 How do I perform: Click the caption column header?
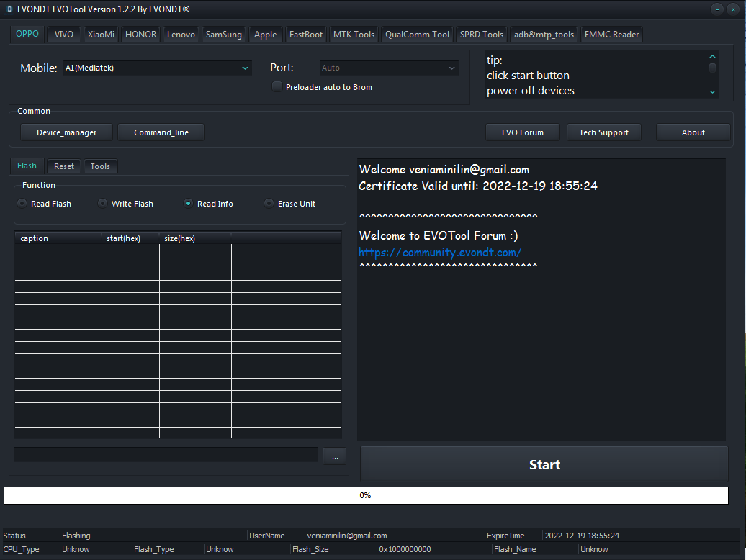point(58,238)
